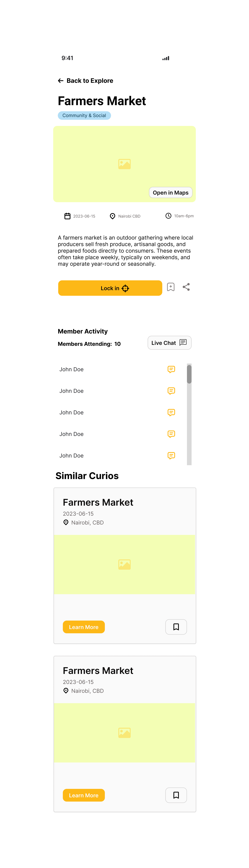Open the first similar card image thumbnail
The width and height of the screenshot is (249, 868).
(x=124, y=564)
